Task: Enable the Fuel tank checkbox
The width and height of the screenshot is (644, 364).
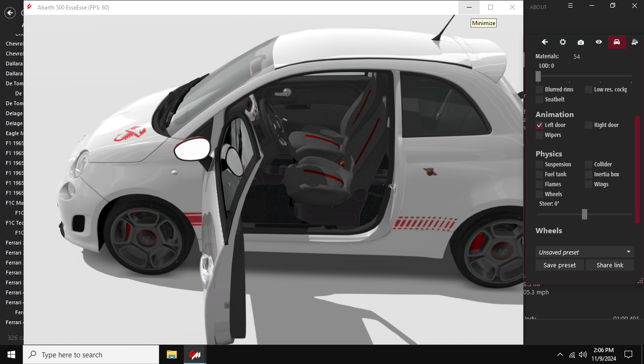Action: [x=539, y=174]
